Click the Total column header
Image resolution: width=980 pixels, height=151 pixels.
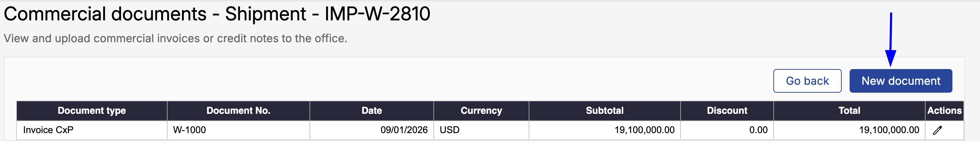[x=849, y=111]
